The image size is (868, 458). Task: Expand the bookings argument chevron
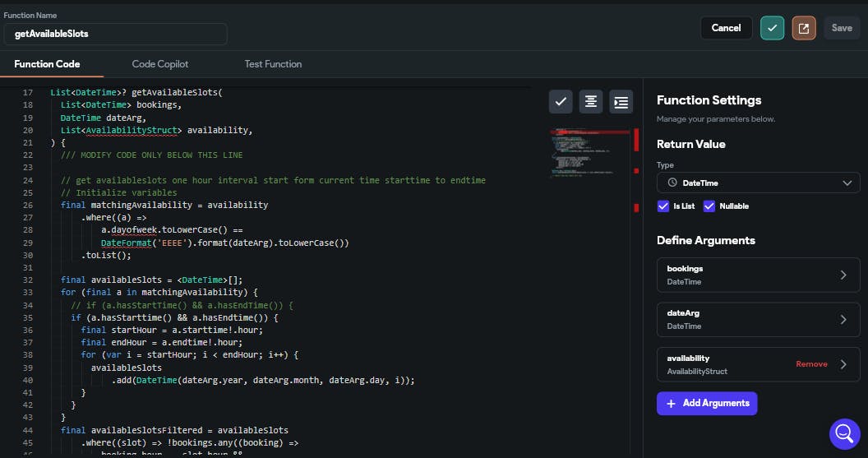[843, 275]
